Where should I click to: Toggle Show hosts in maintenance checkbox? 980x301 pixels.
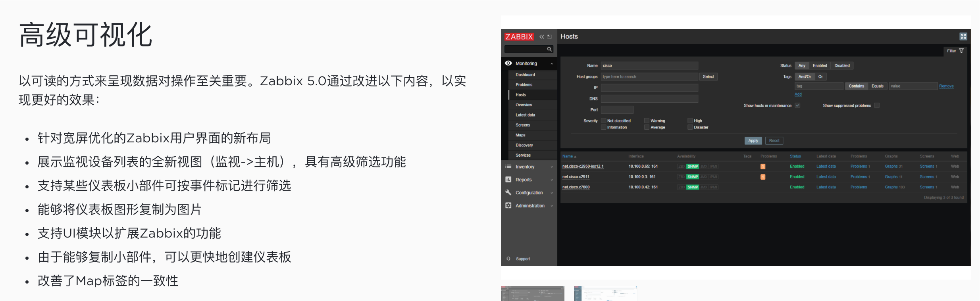pos(797,105)
